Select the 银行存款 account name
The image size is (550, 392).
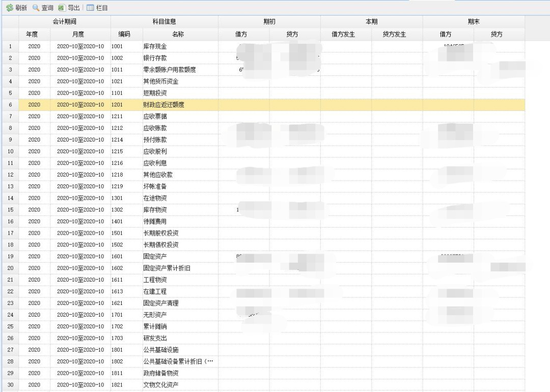point(155,58)
